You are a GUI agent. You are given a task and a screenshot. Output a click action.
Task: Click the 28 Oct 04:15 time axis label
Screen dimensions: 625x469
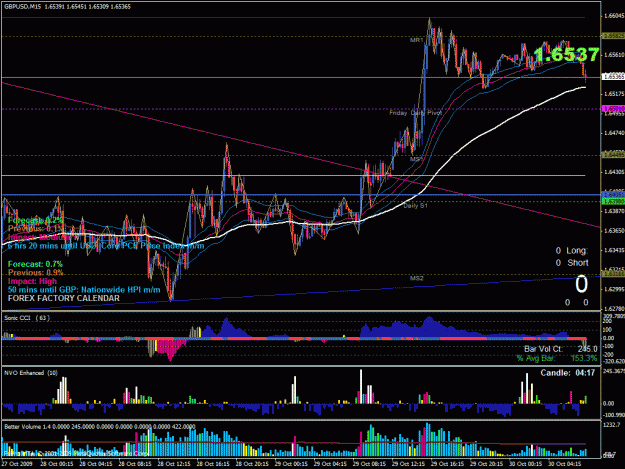coord(96,464)
